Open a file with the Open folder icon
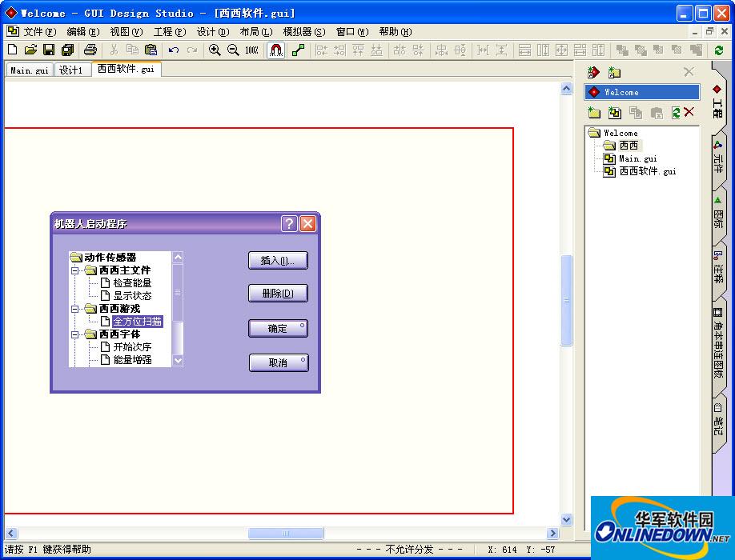The image size is (735, 560). [x=30, y=50]
